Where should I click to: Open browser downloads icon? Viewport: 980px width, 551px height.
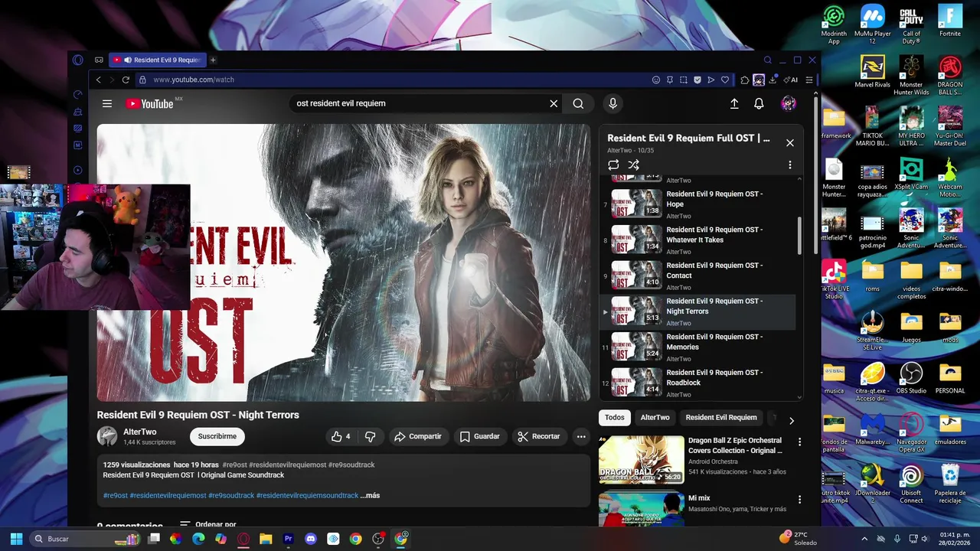click(773, 80)
